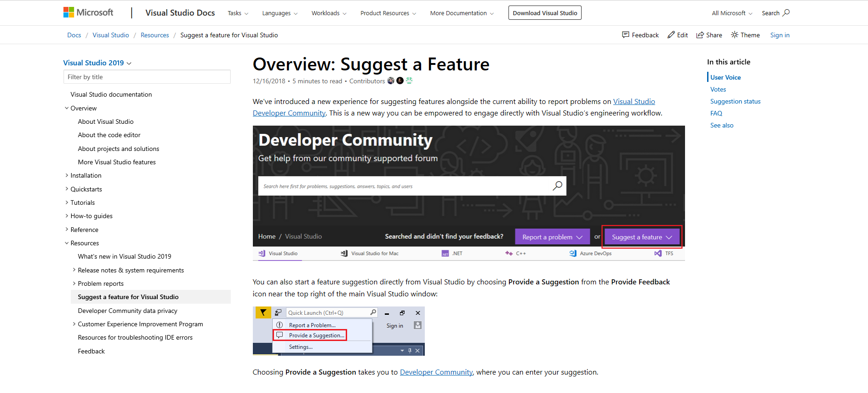
Task: Expand the Tutorials section
Action: [67, 202]
